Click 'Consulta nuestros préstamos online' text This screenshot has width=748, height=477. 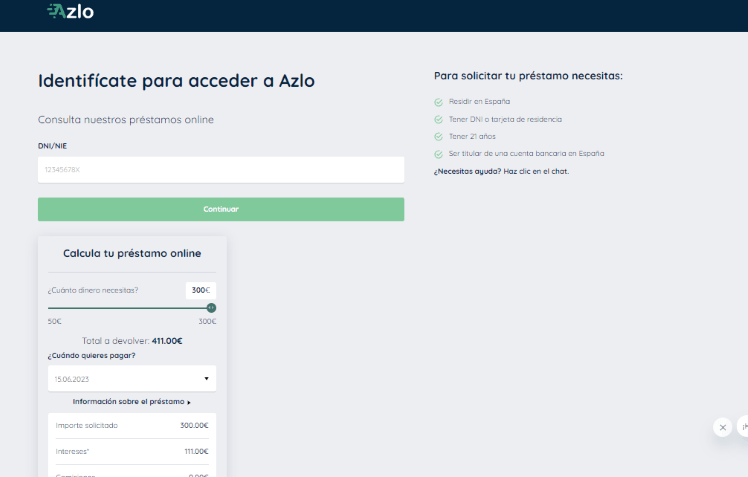126,120
